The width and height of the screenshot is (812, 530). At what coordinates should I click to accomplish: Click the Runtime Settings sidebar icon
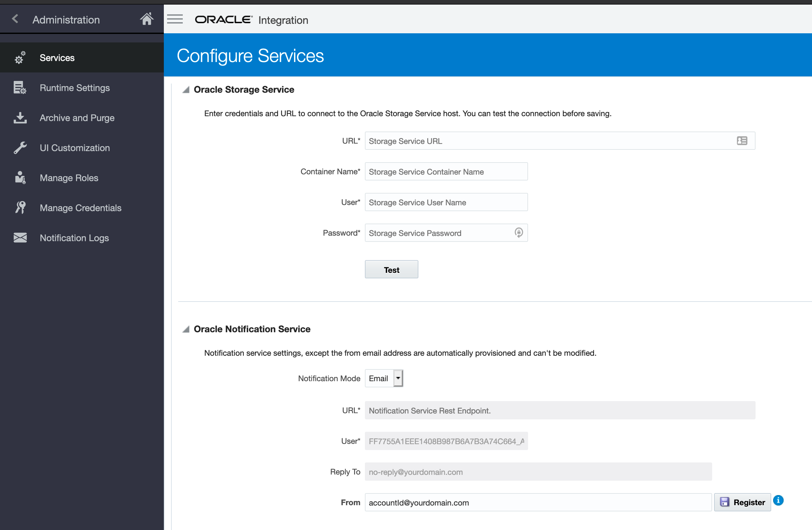click(20, 88)
